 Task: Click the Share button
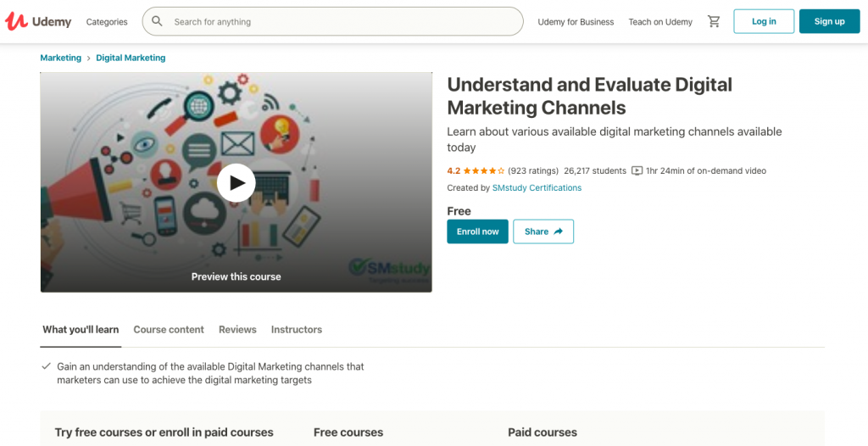(543, 231)
